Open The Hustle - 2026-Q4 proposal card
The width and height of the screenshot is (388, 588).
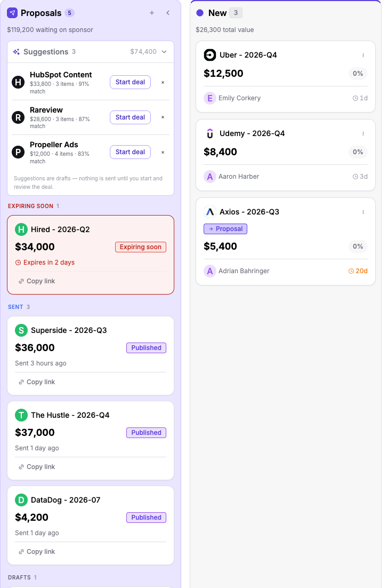click(91, 440)
